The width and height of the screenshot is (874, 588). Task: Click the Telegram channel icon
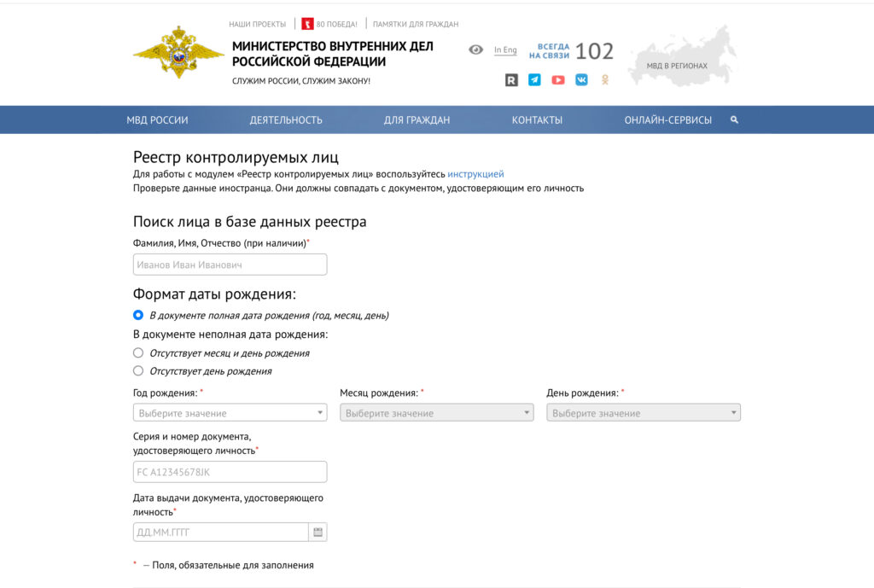[x=533, y=79]
